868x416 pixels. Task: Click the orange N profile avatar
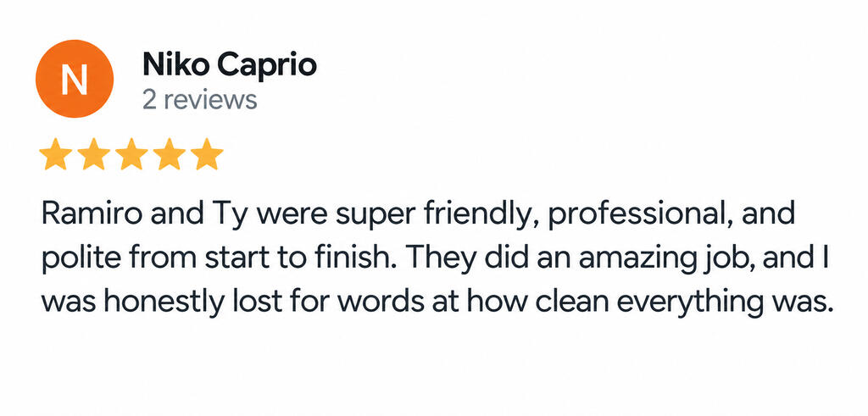tap(75, 79)
